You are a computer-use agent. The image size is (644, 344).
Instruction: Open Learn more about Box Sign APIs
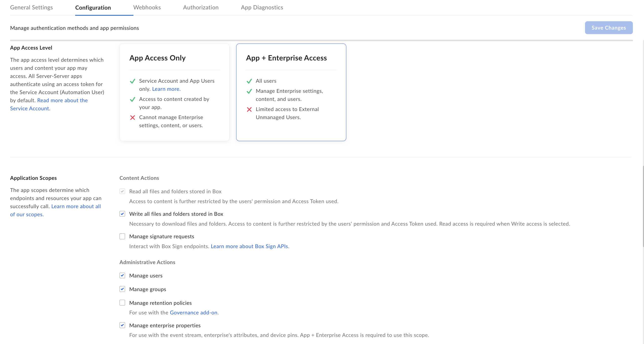point(250,246)
